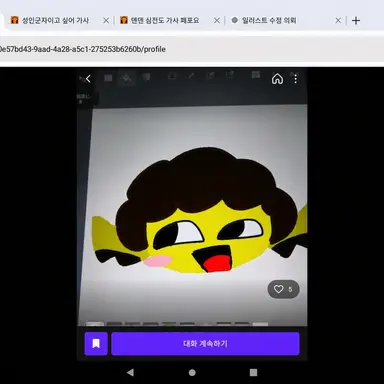Screen dimensions: 384x384
Task: Close the 성인군자이고 싶어 가사 tab
Action: [106, 21]
